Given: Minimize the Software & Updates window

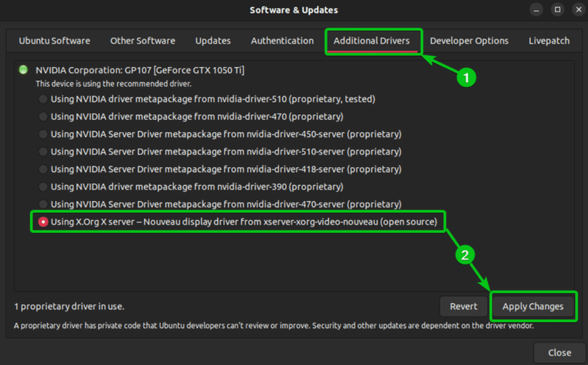Looking at the screenshot, I should pyautogui.click(x=536, y=10).
